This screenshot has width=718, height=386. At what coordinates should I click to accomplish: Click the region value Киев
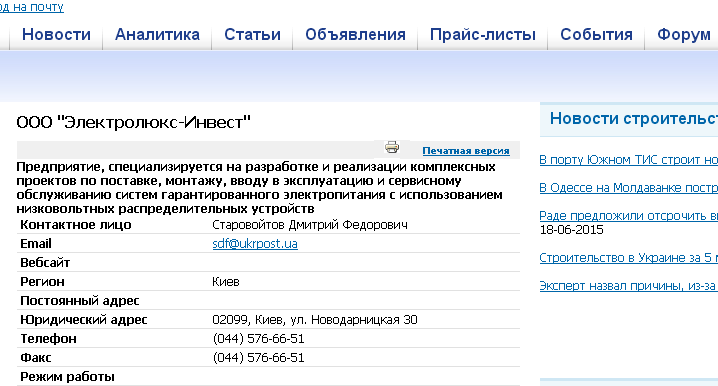(226, 282)
